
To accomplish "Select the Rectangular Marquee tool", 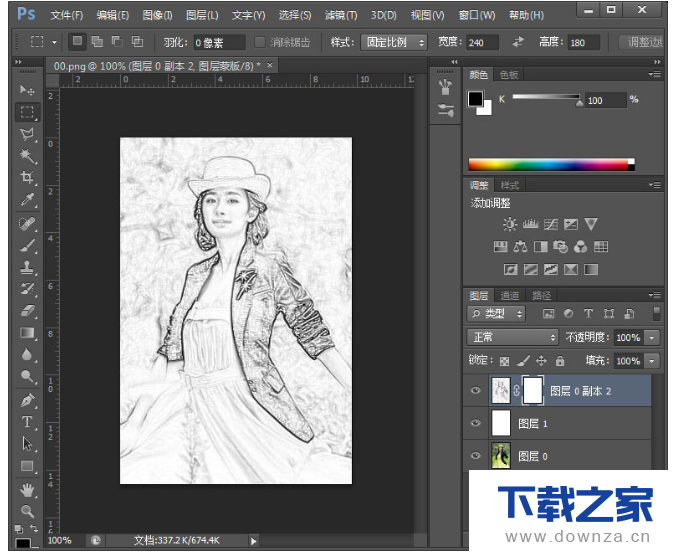I will tap(27, 112).
